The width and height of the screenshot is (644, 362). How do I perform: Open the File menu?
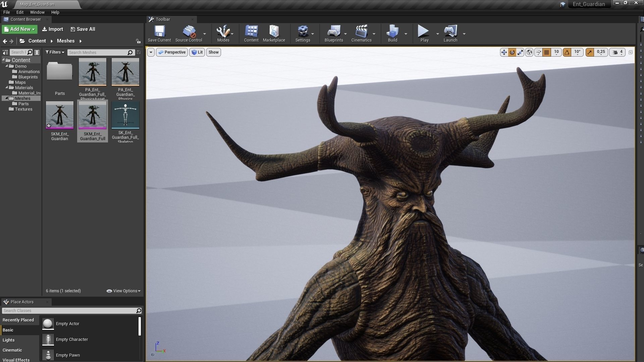click(6, 12)
